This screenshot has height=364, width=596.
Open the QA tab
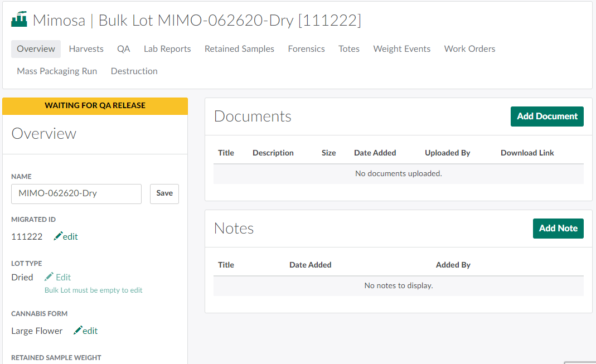[123, 49]
